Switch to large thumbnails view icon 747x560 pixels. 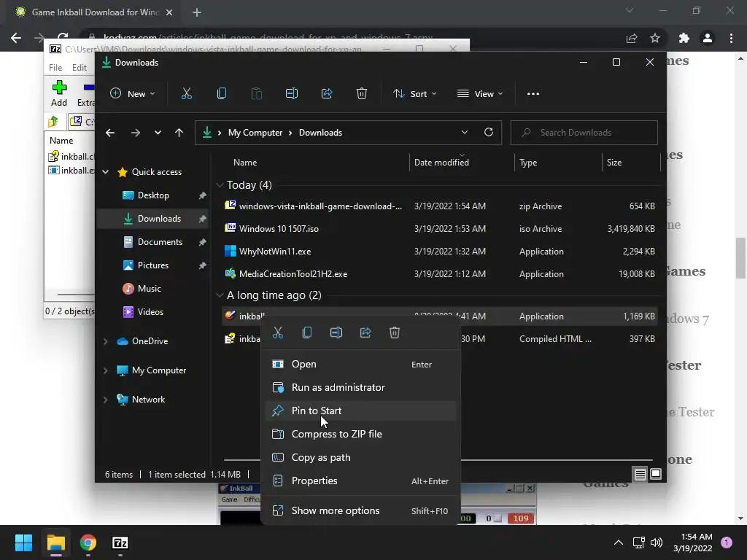pyautogui.click(x=656, y=474)
